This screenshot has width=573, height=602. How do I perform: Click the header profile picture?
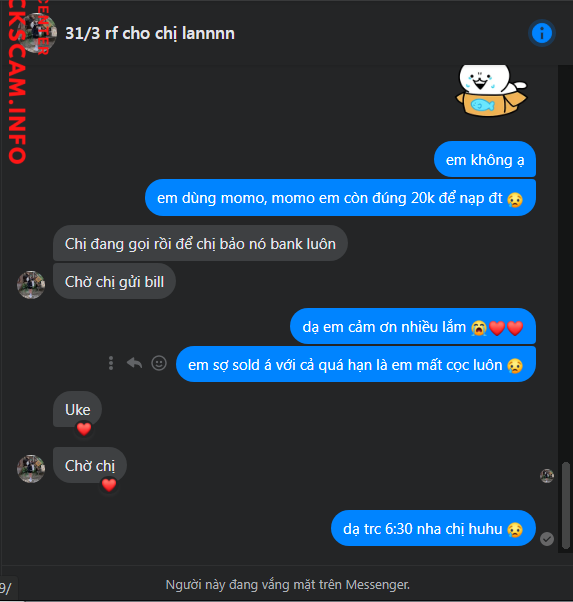pyautogui.click(x=37, y=33)
